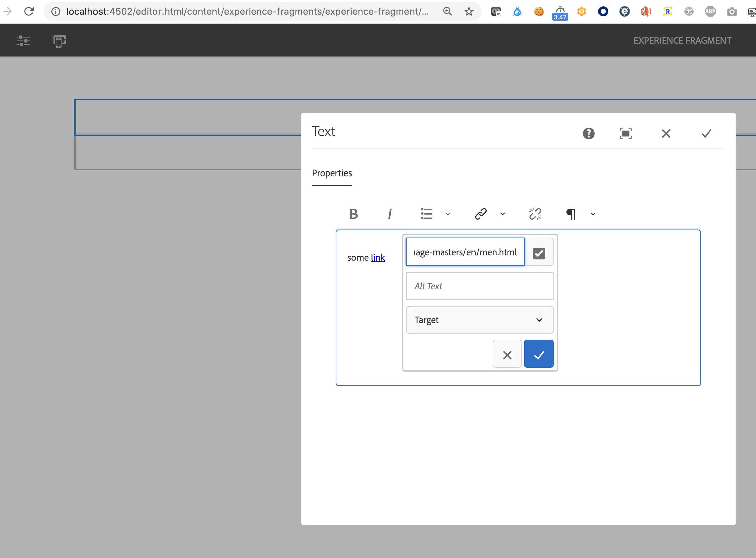Select the Properties tab
This screenshot has width=756, height=558.
[331, 173]
